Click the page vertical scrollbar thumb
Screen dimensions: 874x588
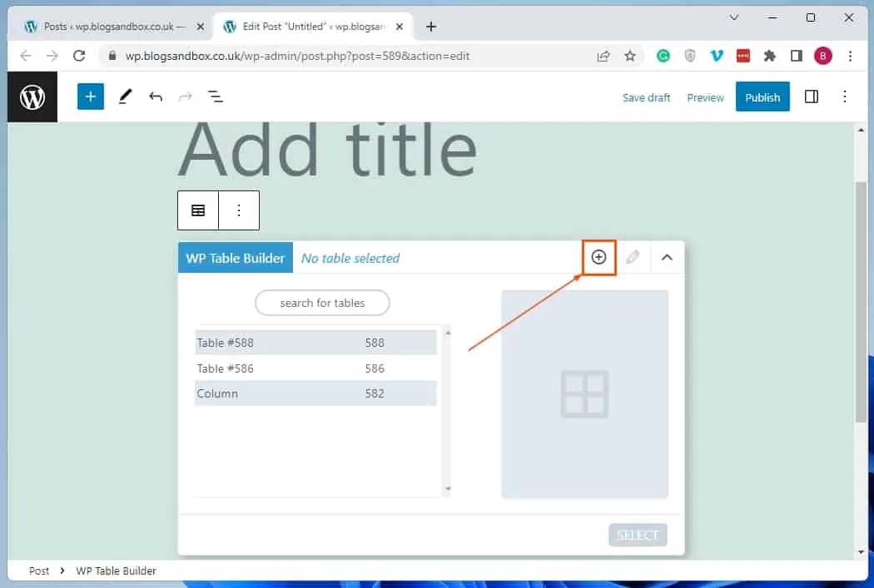(x=862, y=301)
